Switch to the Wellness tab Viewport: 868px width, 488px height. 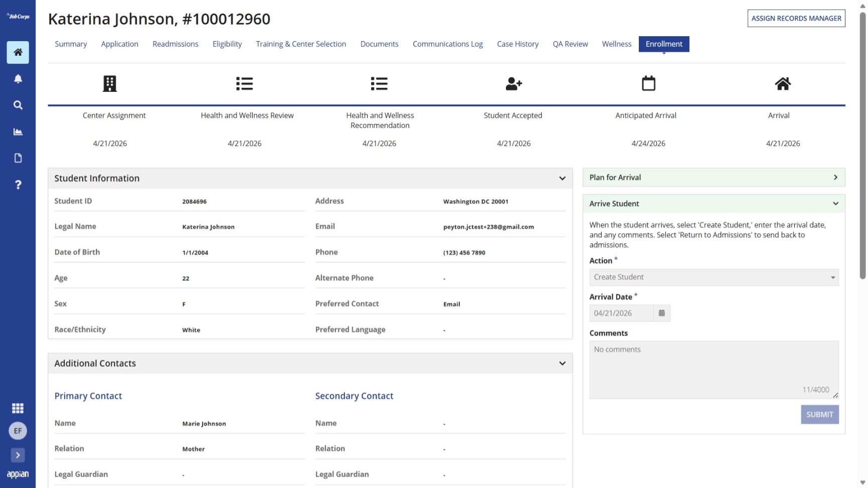click(x=617, y=44)
